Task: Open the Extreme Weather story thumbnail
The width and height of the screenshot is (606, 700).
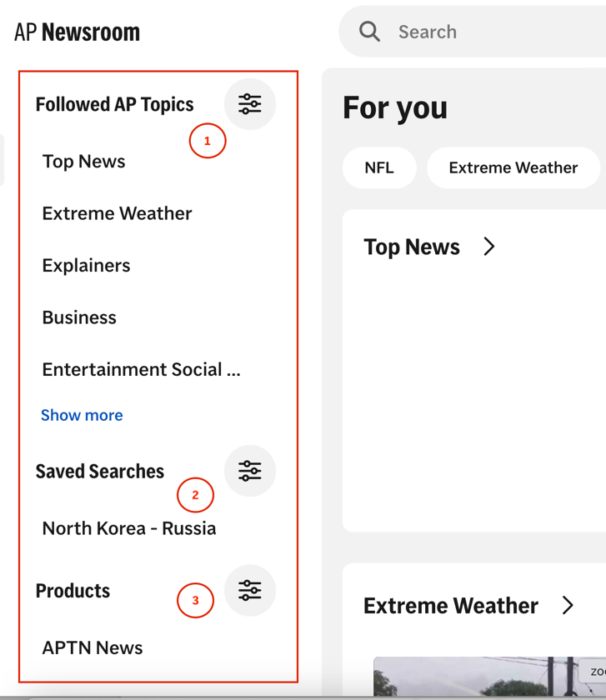Action: coord(489,676)
